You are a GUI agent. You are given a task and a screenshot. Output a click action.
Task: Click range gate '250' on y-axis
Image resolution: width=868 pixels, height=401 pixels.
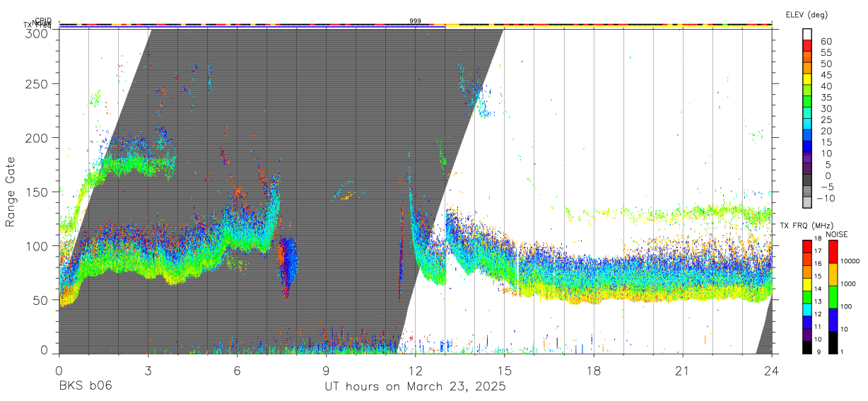coord(36,83)
